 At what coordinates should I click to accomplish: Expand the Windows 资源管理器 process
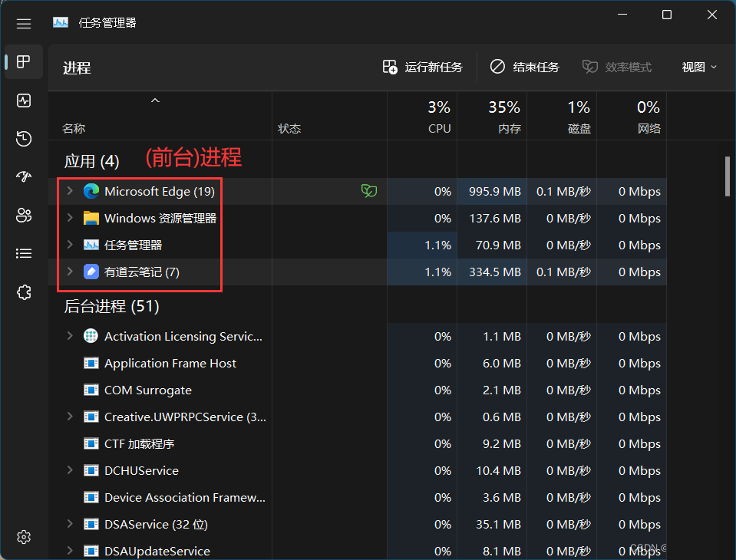pyautogui.click(x=70, y=217)
